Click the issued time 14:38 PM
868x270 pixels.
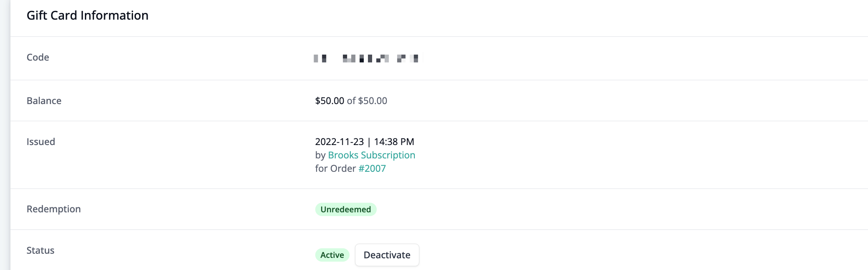[394, 142]
